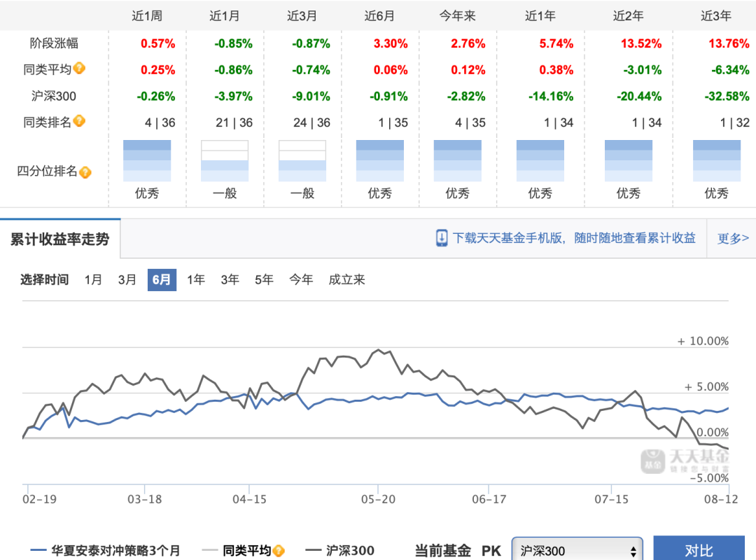Switch chart to 成立来 period
The width and height of the screenshot is (756, 560).
tap(347, 279)
